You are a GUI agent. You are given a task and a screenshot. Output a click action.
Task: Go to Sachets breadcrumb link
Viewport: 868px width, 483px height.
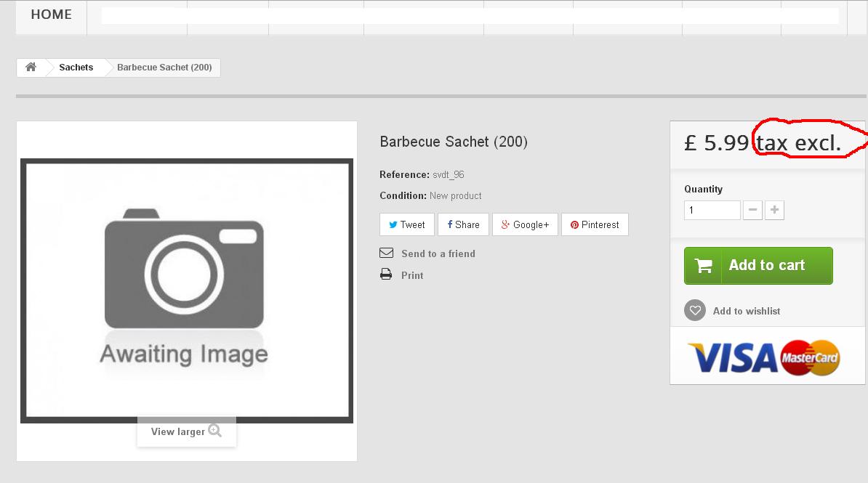76,68
